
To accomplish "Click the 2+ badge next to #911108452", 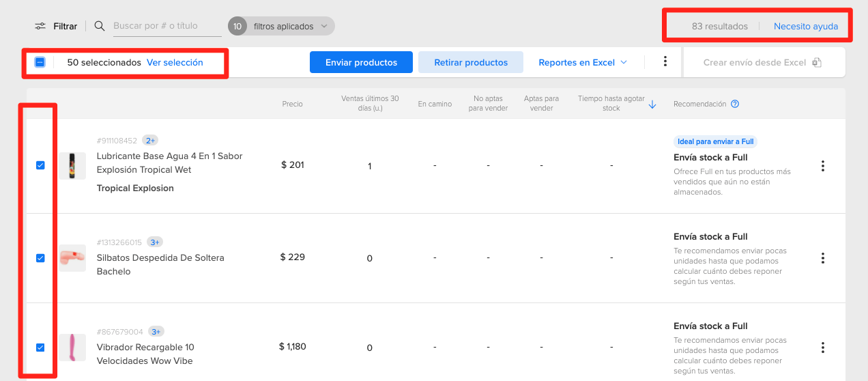I will [150, 141].
